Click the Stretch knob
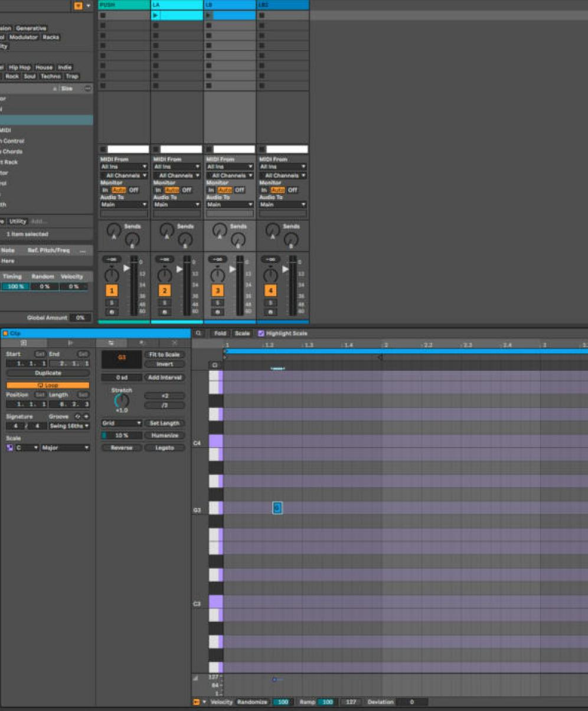The width and height of the screenshot is (588, 711). tap(121, 400)
